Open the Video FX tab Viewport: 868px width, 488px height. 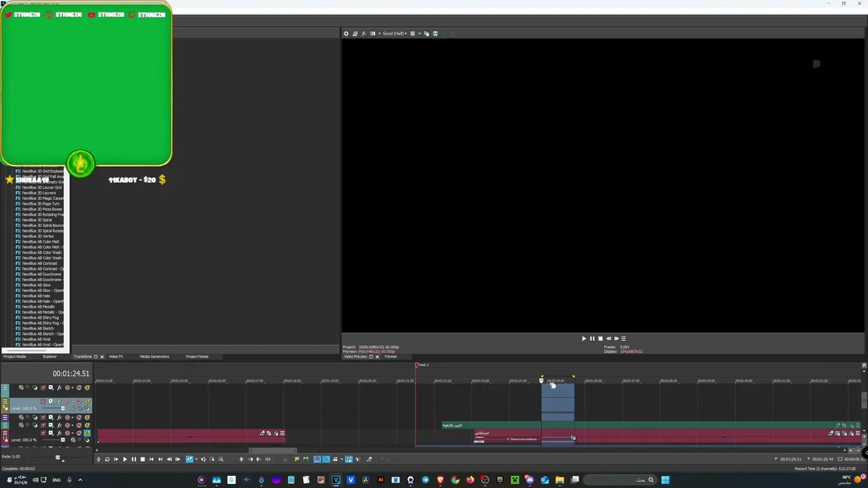click(116, 357)
